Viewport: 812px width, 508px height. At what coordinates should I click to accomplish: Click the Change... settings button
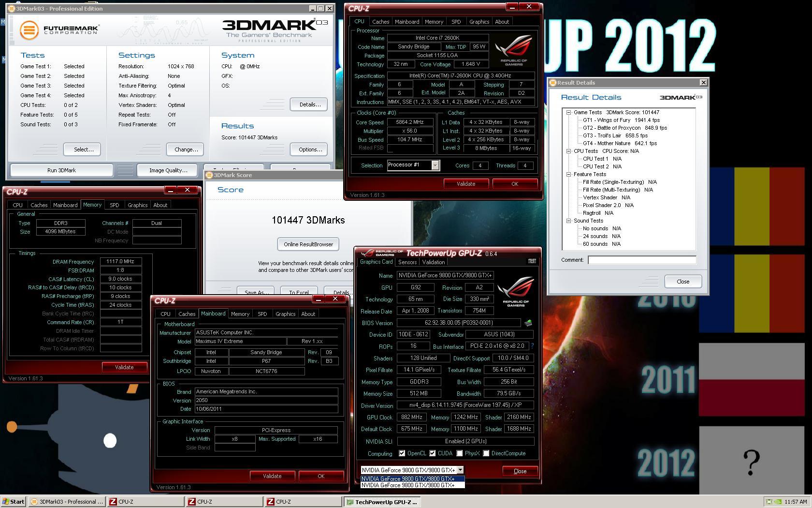point(186,149)
